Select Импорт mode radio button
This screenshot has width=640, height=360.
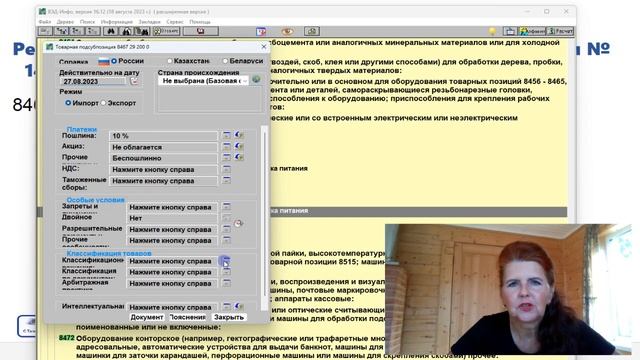tap(68, 103)
